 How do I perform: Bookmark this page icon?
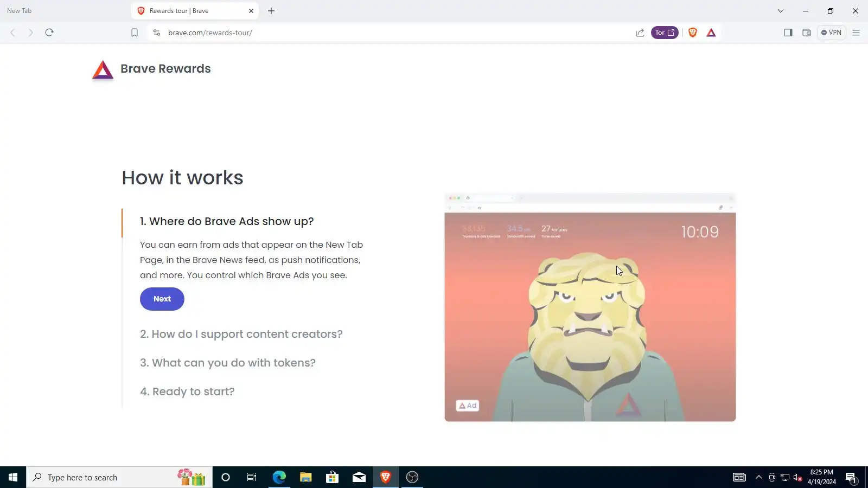[x=135, y=33]
